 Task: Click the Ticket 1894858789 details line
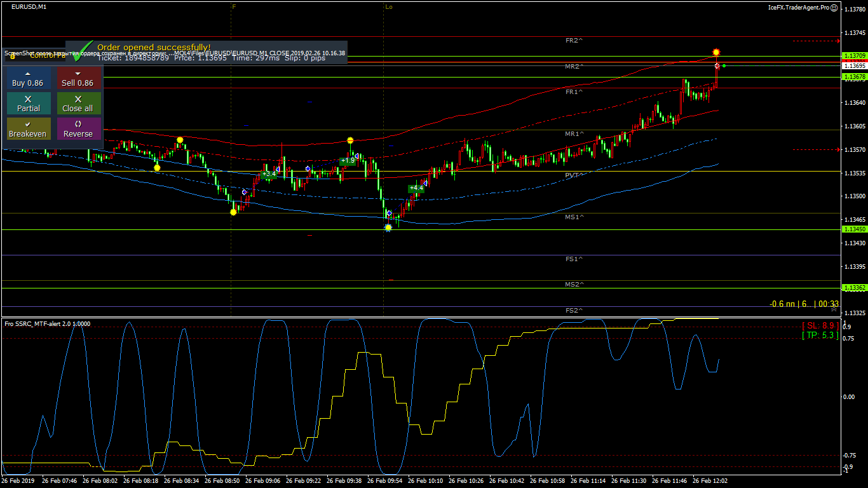tap(212, 58)
